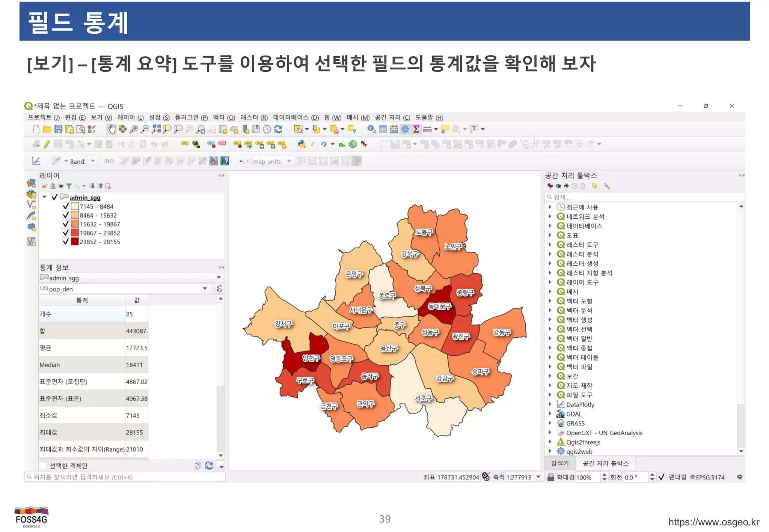This screenshot has width=769, height=532.
Task: Open the 프로젝트 menu
Action: tap(44, 117)
